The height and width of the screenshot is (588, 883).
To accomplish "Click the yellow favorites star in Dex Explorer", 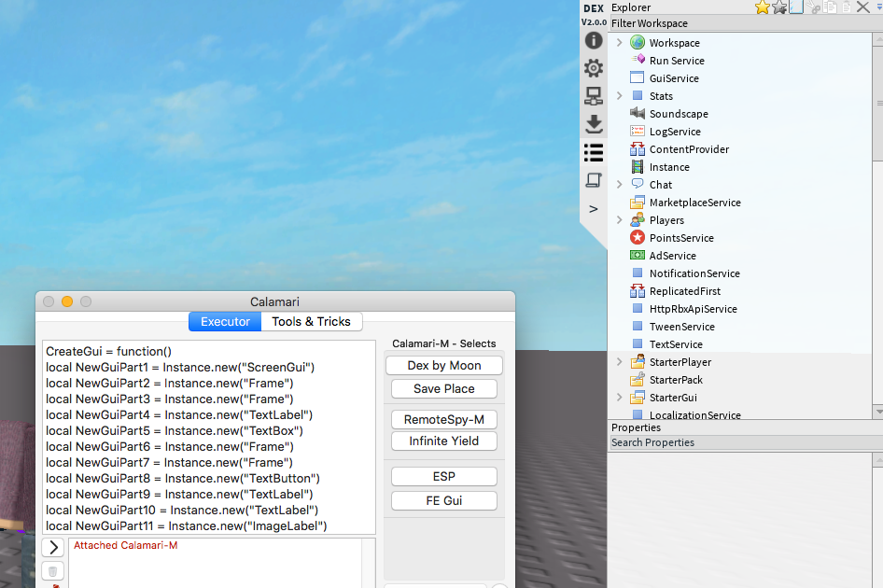I will click(763, 7).
